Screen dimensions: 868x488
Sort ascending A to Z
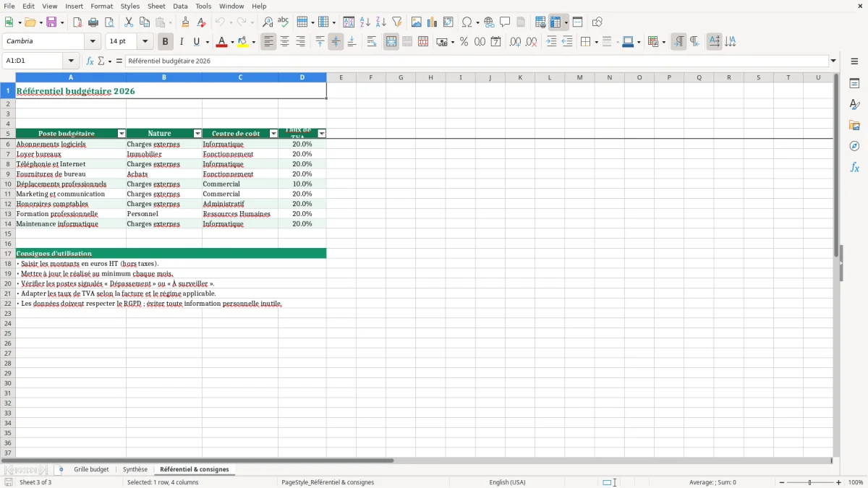(x=365, y=22)
